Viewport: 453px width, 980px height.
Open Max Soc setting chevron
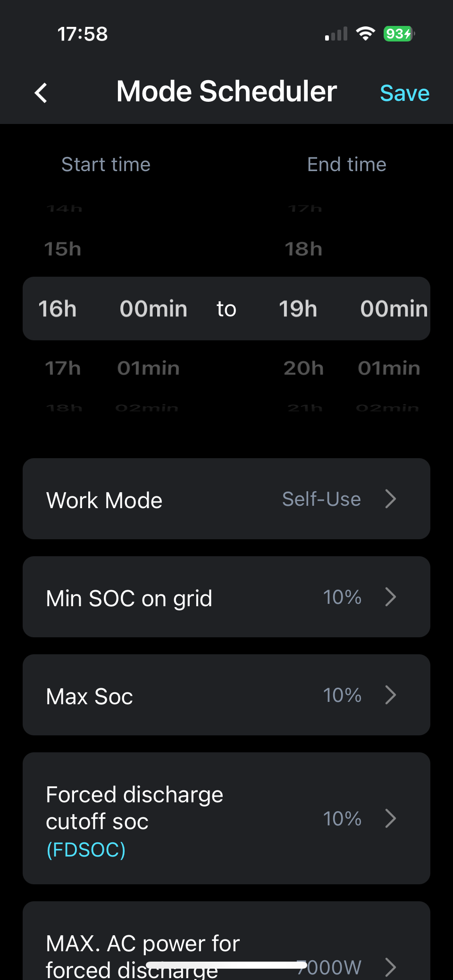[x=390, y=695]
